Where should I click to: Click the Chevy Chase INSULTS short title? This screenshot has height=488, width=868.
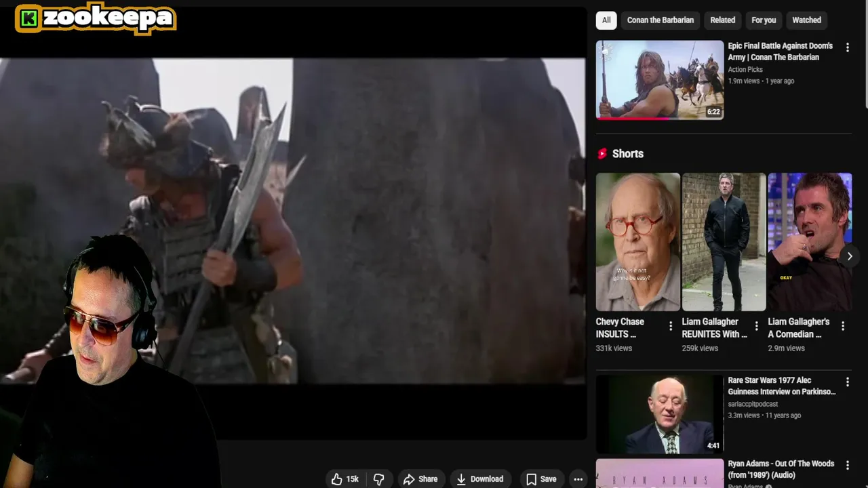point(620,328)
